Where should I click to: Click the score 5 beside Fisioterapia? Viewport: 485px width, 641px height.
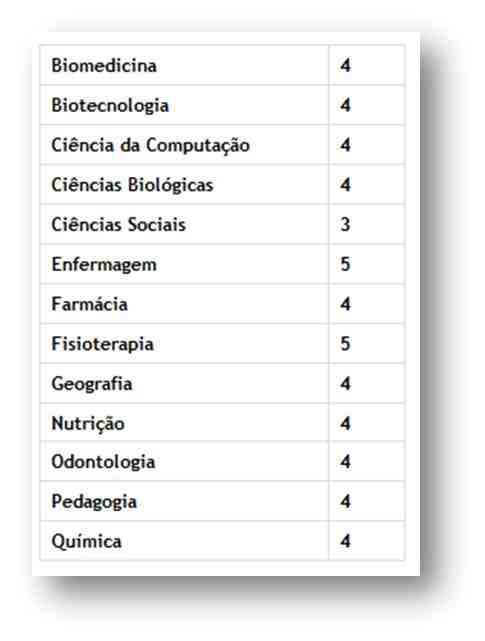coord(345,344)
